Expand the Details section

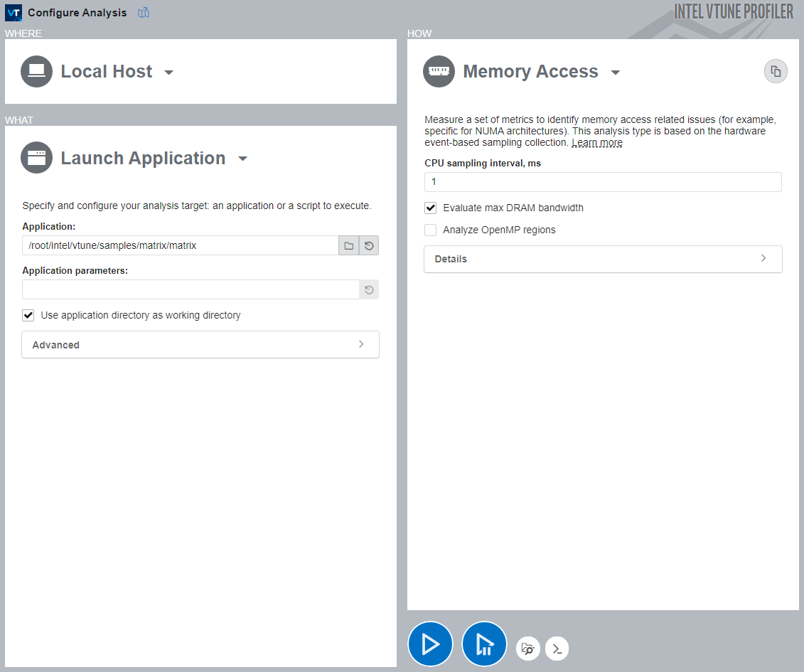(603, 259)
